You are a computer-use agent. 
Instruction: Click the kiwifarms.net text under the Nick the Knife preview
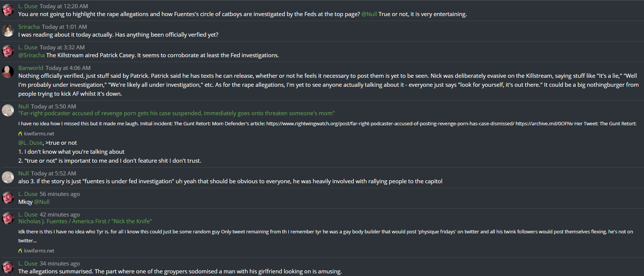pos(39,251)
